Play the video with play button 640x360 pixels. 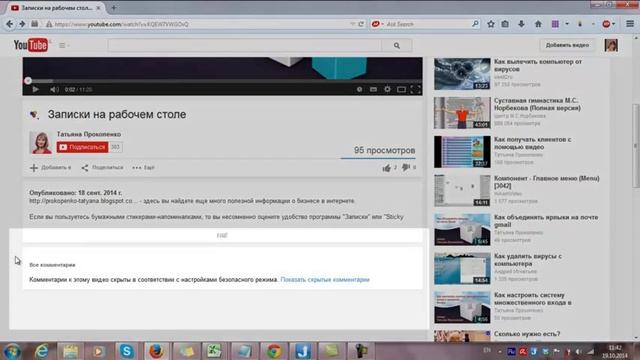click(36, 89)
